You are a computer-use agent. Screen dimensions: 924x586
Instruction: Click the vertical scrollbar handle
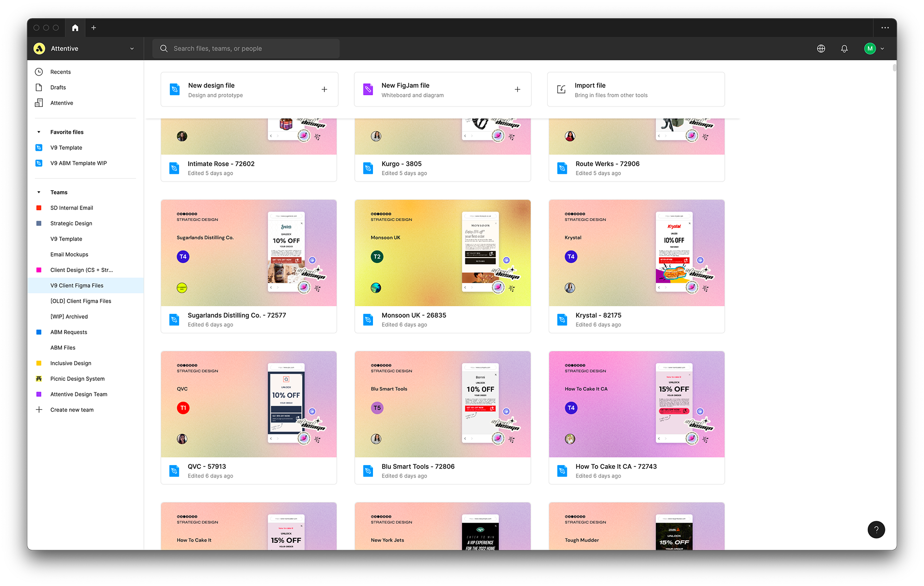pos(894,67)
